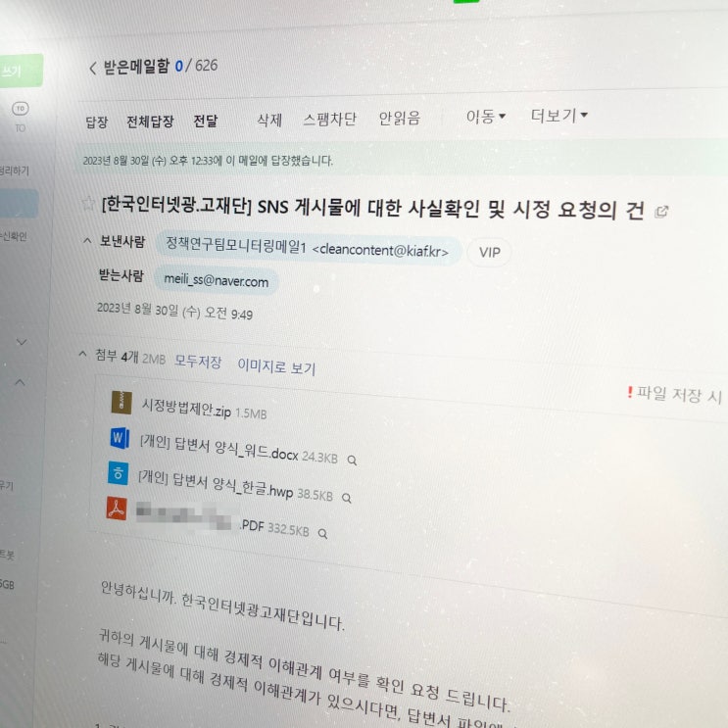Click the Hangul hwp file icon
Viewport: 728px width, 728px height.
(x=119, y=473)
